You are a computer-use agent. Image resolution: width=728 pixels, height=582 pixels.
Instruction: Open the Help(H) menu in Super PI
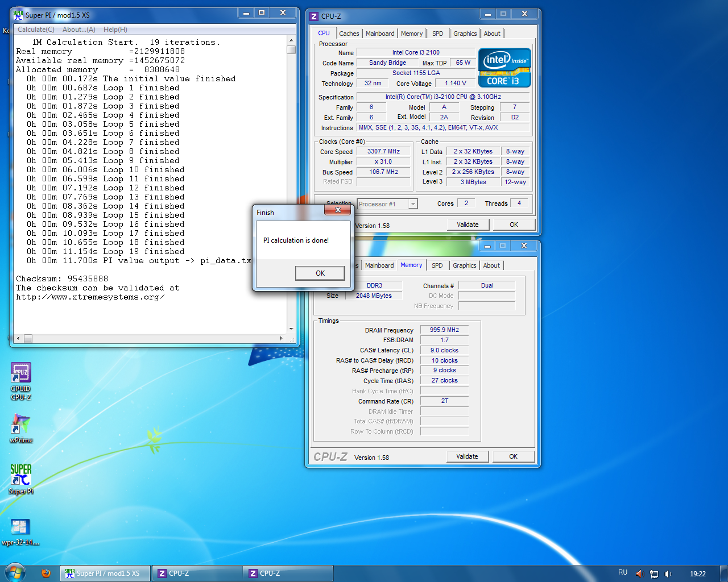click(115, 30)
